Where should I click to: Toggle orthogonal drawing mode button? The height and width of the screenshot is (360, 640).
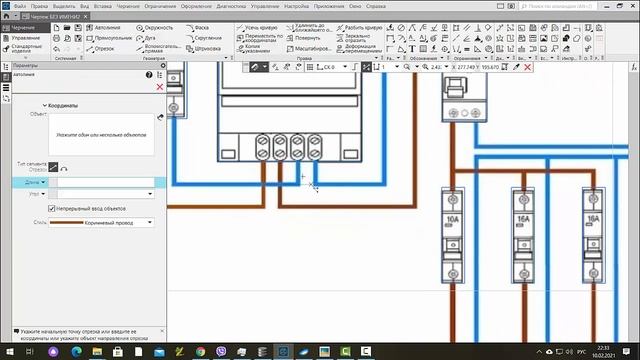[x=354, y=67]
